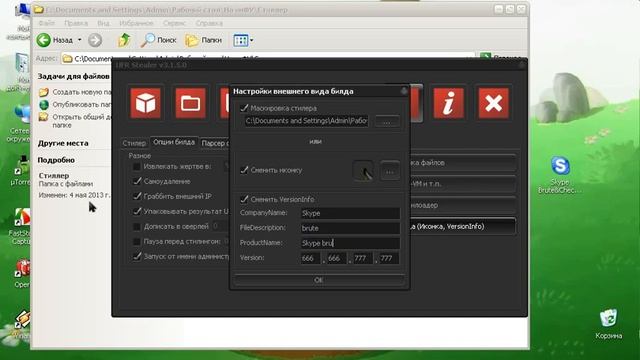Click the button ending with 'лоадер'
This screenshot has width=640, height=360.
click(x=463, y=205)
